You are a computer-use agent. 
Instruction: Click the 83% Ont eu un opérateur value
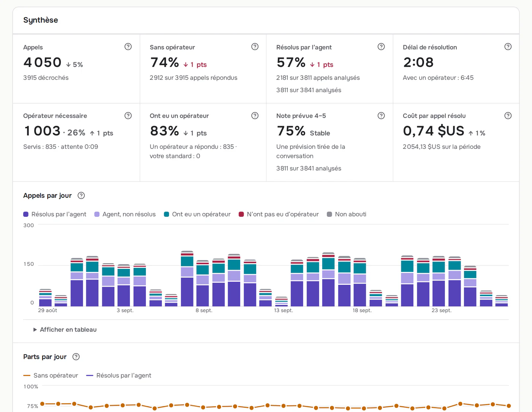(165, 131)
